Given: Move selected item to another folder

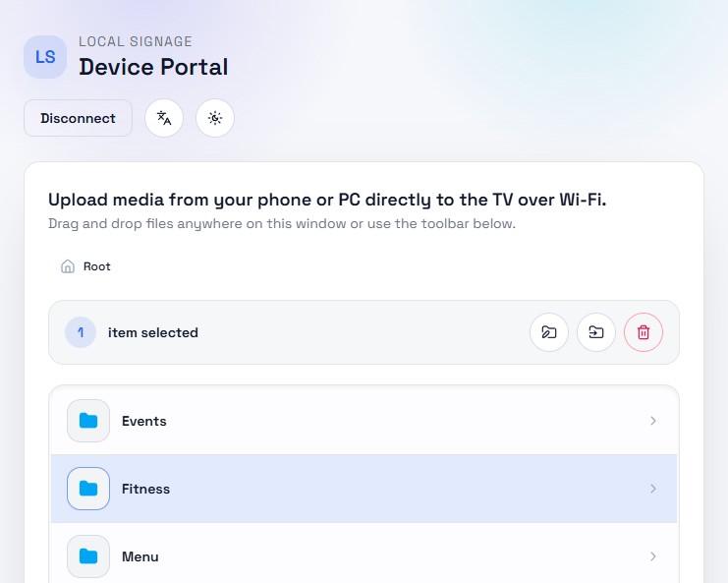Looking at the screenshot, I should (x=596, y=332).
